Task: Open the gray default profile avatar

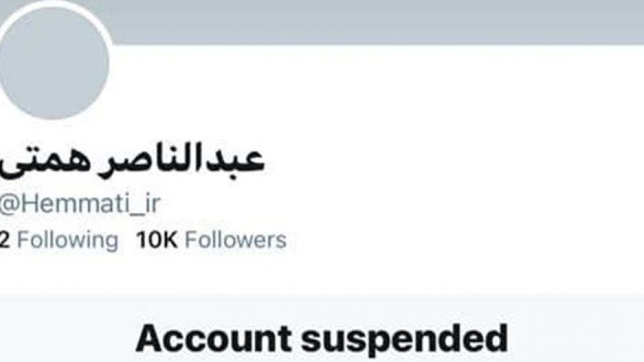Action: 52,62
